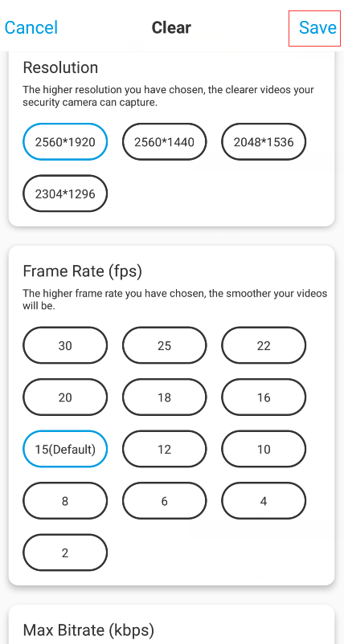Screen dimensions: 344x644
Task: Choose the 2560*1440 resolution
Action: point(165,142)
